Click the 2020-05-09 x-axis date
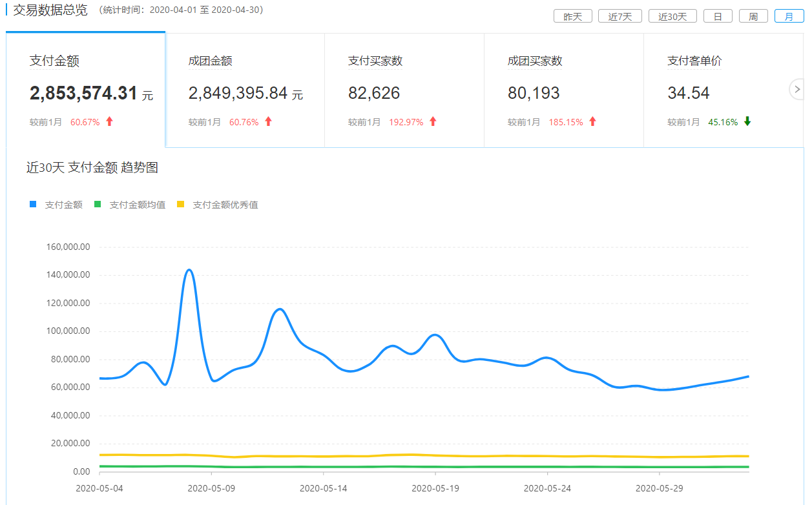Viewport: 812px width, 505px height. 211,488
